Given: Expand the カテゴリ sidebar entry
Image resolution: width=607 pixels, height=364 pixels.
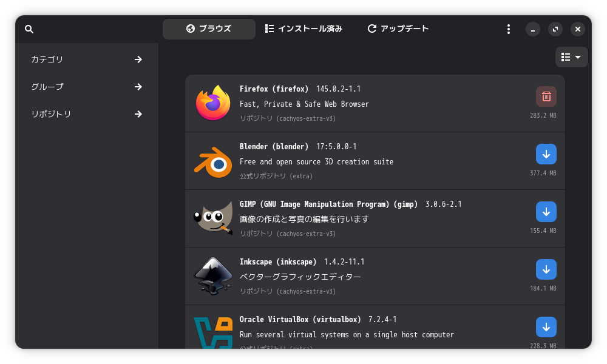Looking at the screenshot, I should tap(85, 59).
